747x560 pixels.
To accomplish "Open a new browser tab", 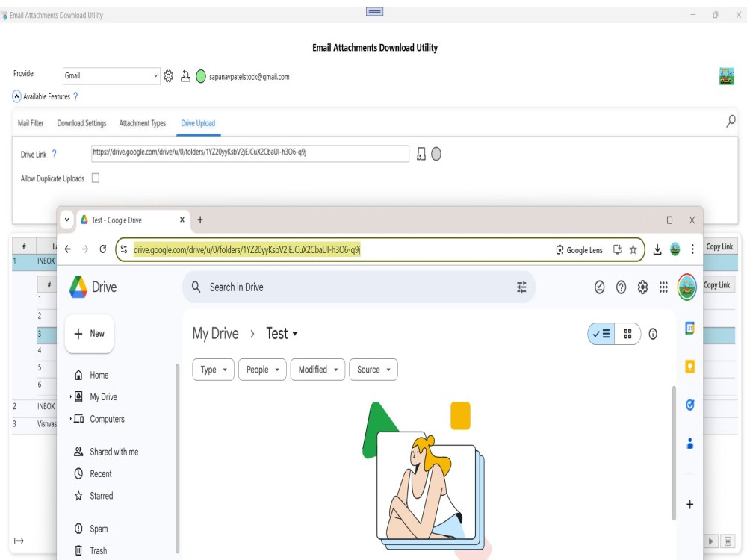I will pos(200,220).
